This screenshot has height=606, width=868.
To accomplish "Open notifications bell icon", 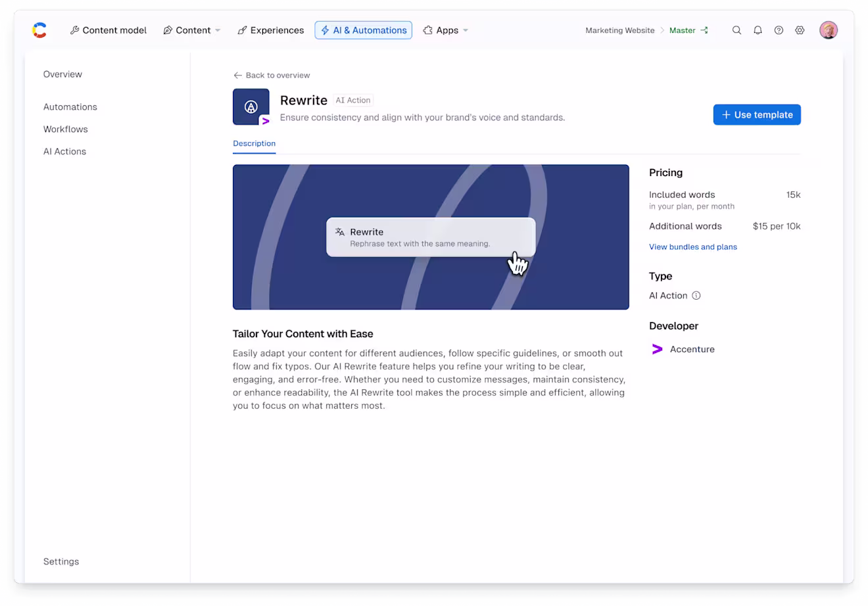I will point(758,30).
